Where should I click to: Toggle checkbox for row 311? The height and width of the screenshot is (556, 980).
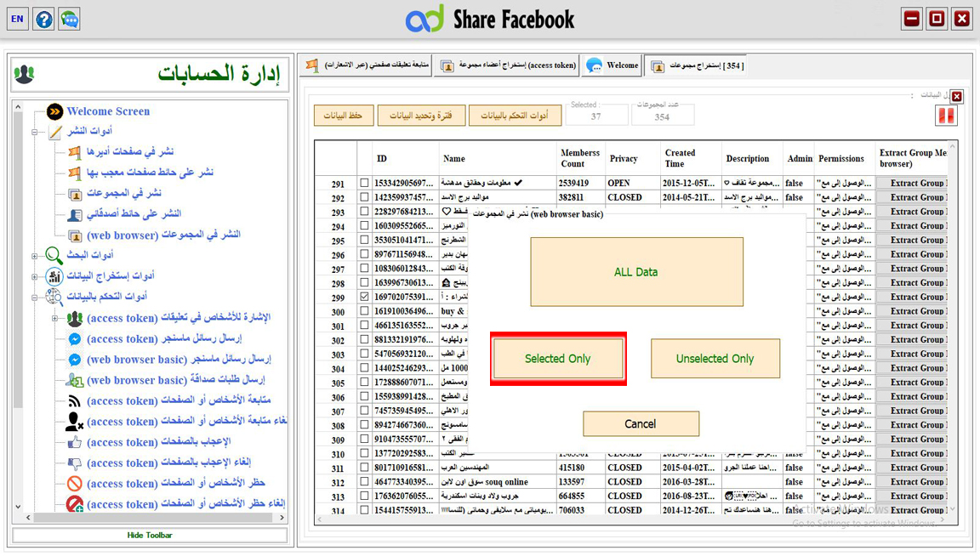364,468
